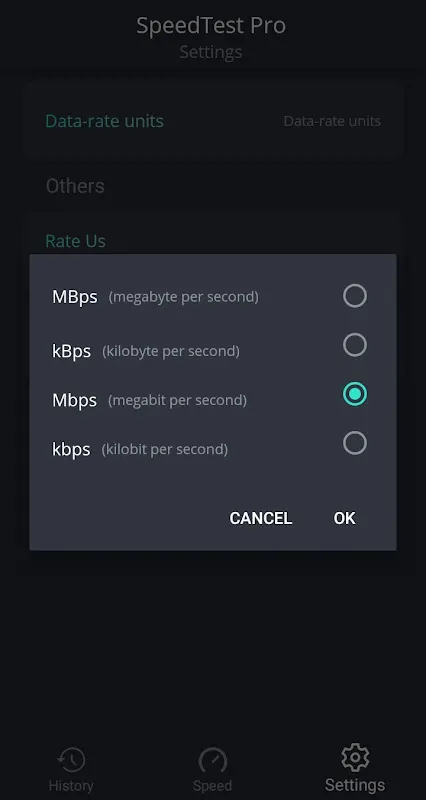Choose the kbps kilobit per second label
The image size is (426, 800).
pos(140,449)
